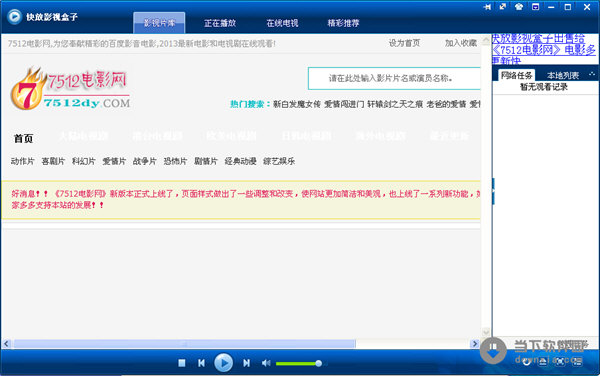600x376 pixels.
Task: Switch to mini mode with the diagonal arrows icon
Action: point(503,7)
